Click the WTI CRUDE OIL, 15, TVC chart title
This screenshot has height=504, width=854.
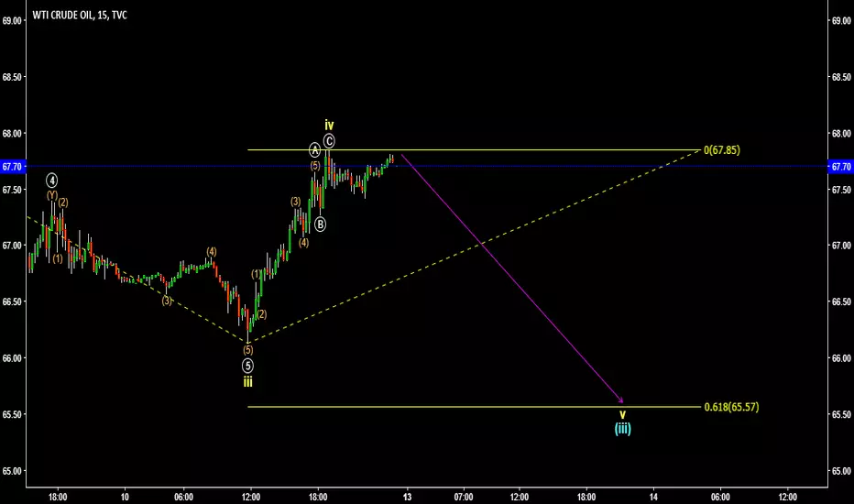80,16
